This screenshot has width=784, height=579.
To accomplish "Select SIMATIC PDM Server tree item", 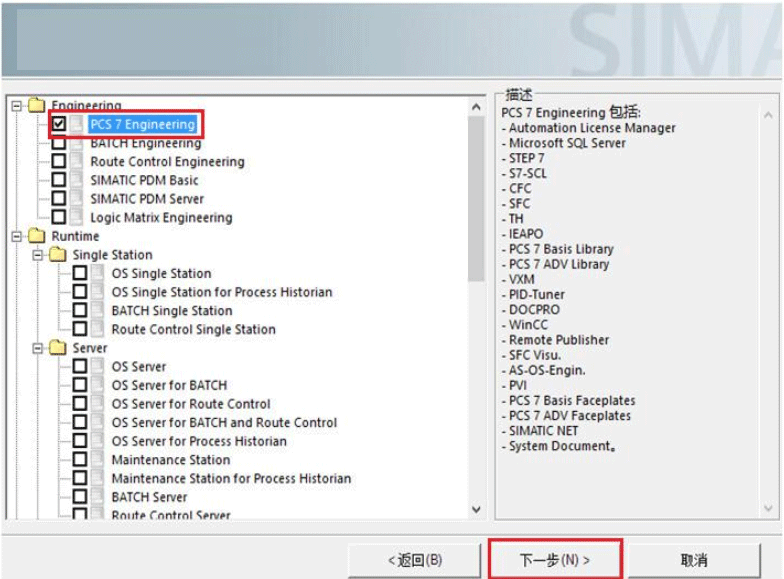I will coord(147,198).
